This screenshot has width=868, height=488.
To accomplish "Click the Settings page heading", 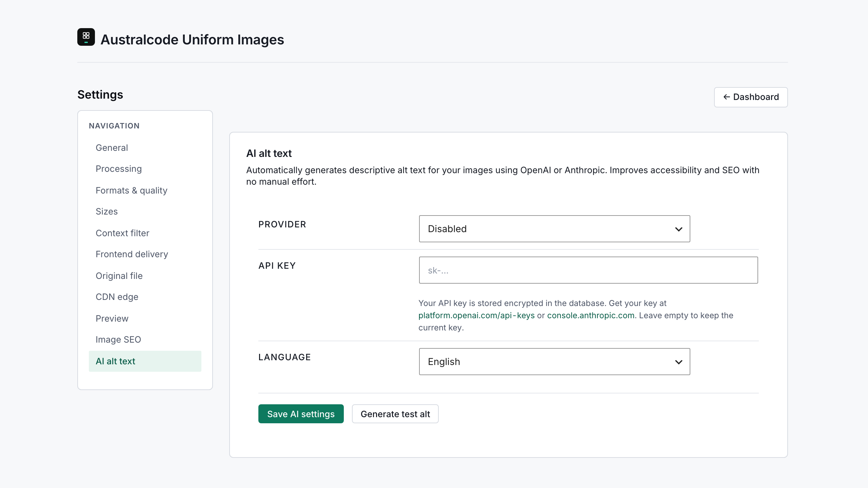I will [100, 95].
